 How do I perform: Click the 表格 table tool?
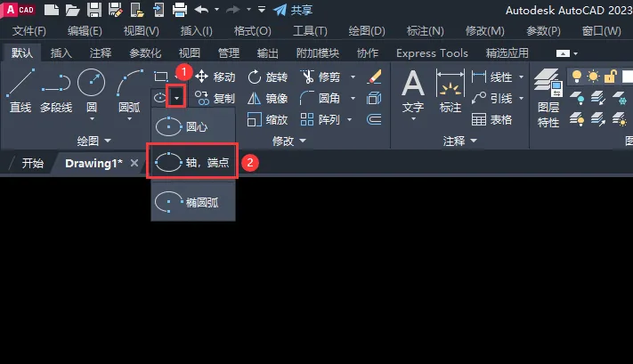pos(491,119)
